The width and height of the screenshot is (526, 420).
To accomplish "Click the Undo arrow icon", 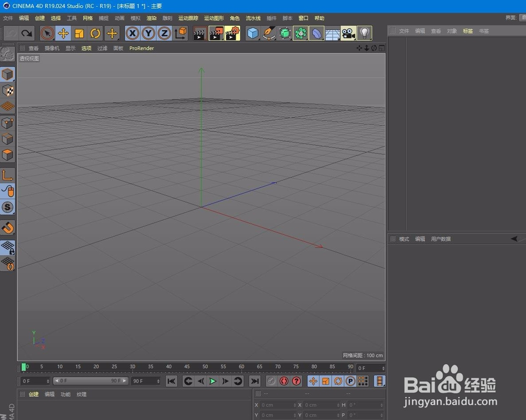I will pos(12,33).
